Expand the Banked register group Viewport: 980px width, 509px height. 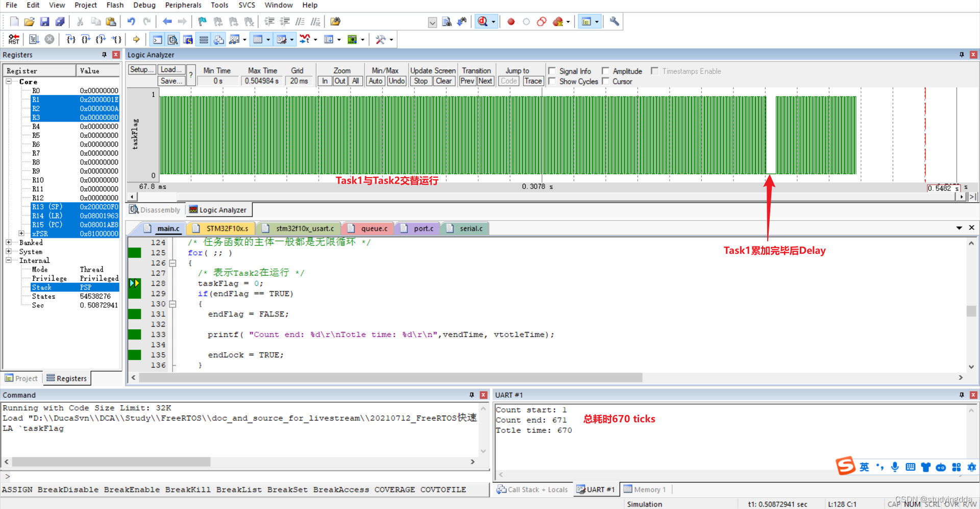click(9, 243)
